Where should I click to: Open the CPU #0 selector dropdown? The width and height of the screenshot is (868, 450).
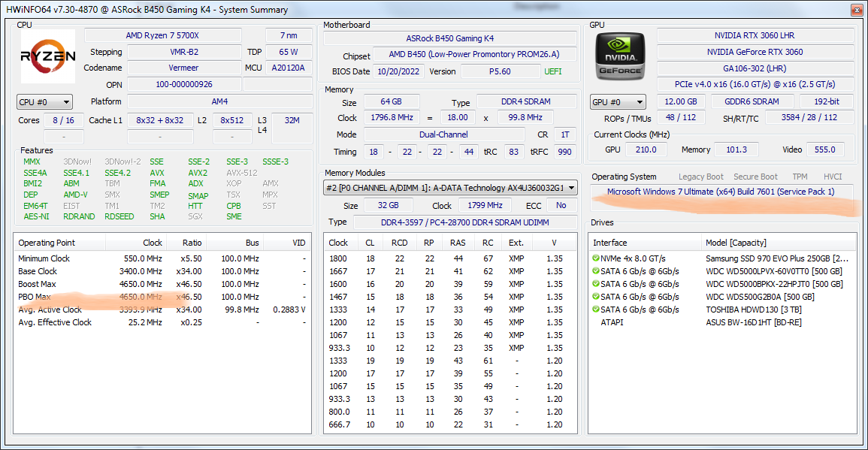pyautogui.click(x=45, y=102)
